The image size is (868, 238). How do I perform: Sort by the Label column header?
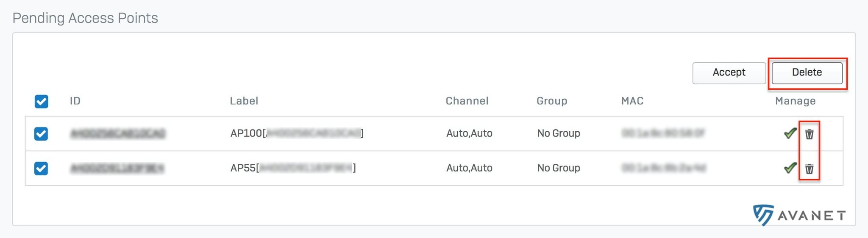click(244, 101)
